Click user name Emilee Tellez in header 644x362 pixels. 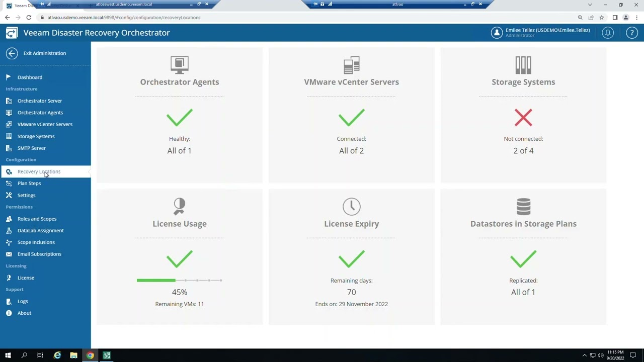[547, 30]
